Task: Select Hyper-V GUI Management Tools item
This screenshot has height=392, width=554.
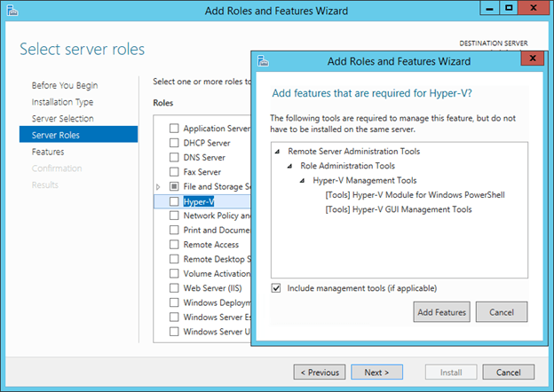Action: point(399,209)
